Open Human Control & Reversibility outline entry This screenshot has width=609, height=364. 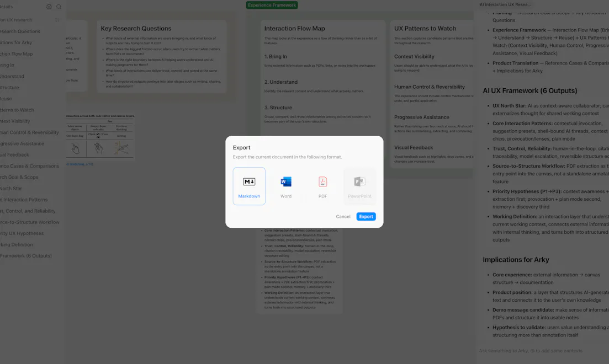tap(29, 132)
